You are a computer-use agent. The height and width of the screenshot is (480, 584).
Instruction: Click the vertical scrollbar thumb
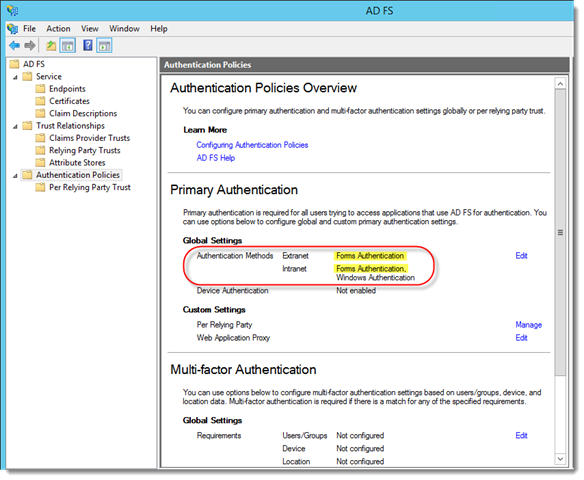pyautogui.click(x=560, y=232)
